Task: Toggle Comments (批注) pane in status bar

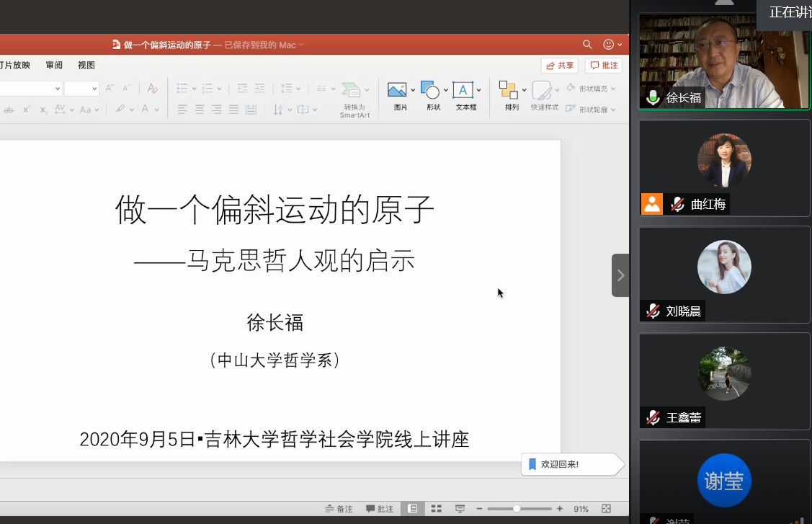Action: click(380, 509)
